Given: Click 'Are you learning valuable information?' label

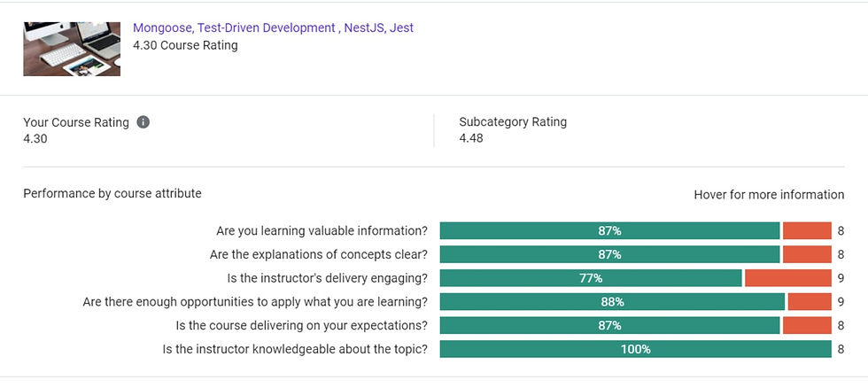Looking at the screenshot, I should [322, 230].
